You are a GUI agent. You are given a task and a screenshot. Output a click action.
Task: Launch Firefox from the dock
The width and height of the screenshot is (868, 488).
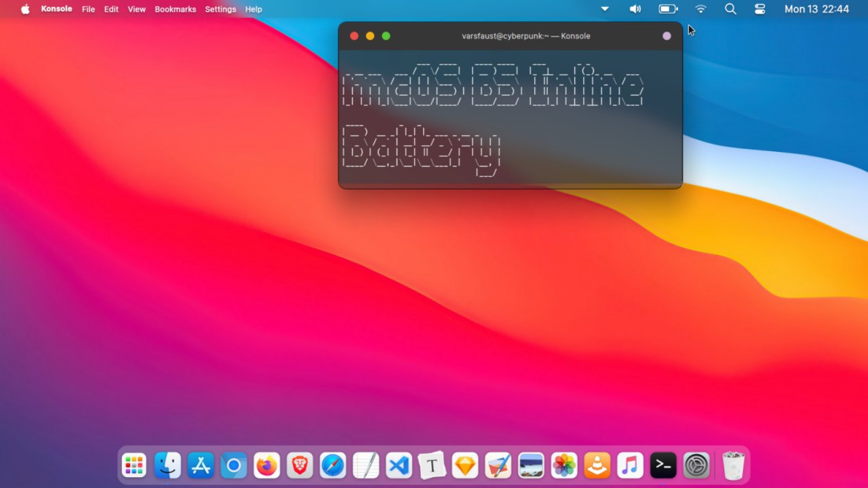point(267,466)
